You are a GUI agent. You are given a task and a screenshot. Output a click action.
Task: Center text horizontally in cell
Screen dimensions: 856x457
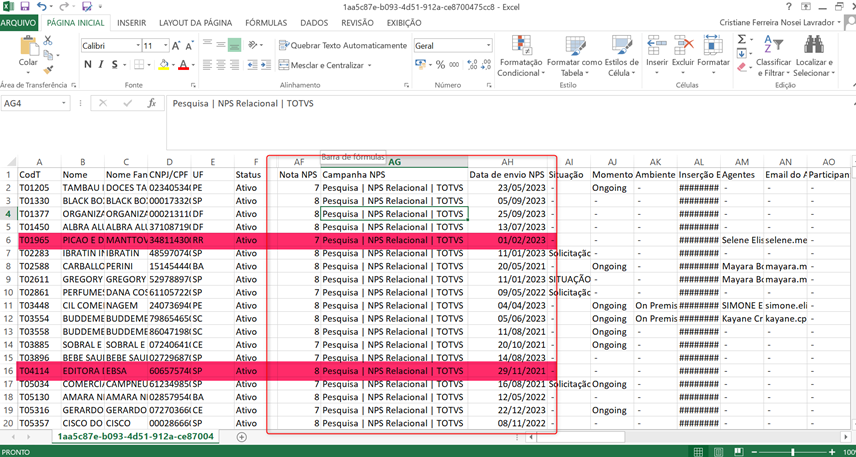[x=221, y=65]
